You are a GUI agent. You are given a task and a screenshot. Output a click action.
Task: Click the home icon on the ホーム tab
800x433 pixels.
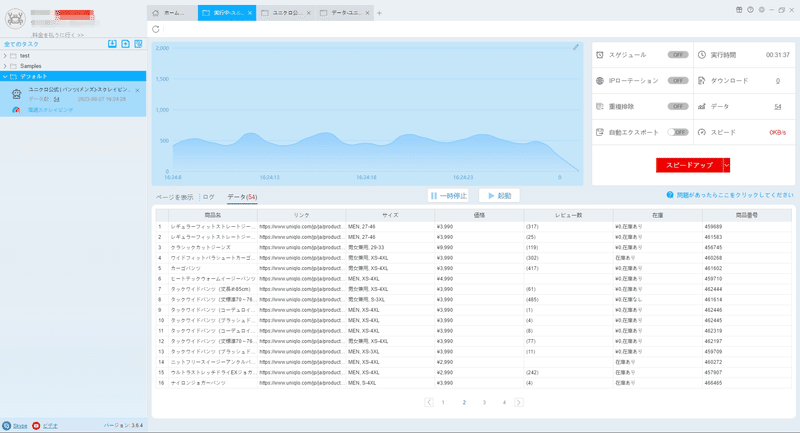pos(156,13)
